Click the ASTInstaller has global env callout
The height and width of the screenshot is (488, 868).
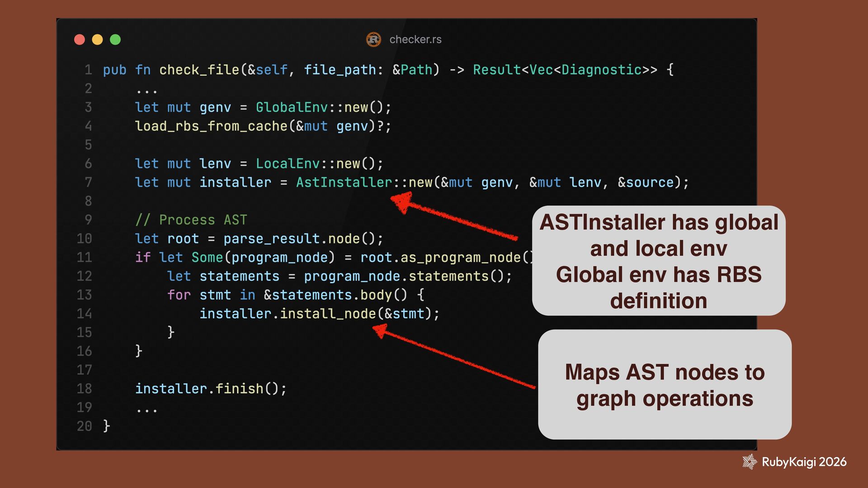click(x=658, y=261)
